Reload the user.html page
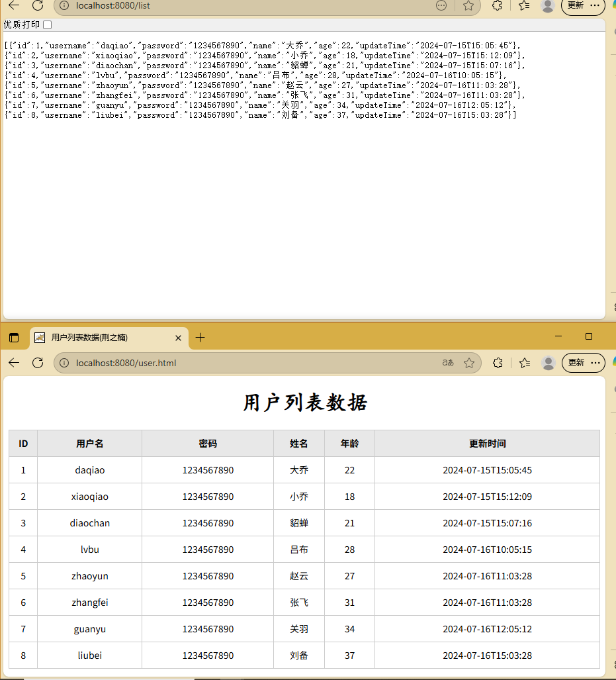This screenshot has height=680, width=616. tap(38, 363)
